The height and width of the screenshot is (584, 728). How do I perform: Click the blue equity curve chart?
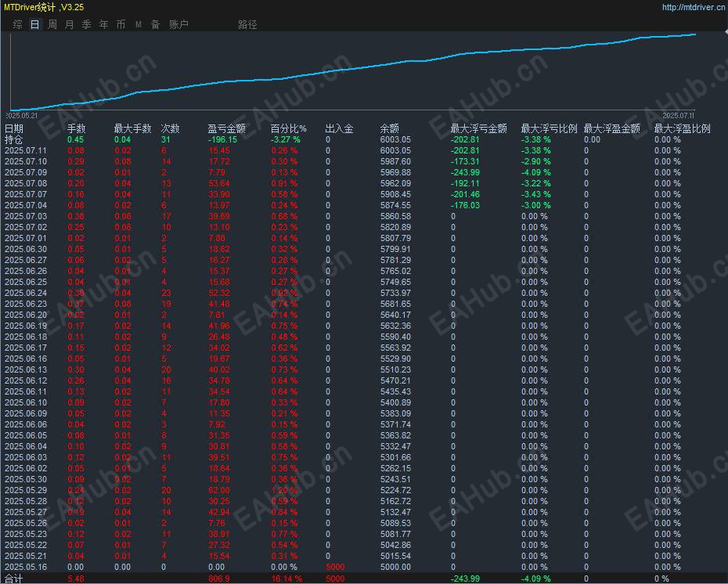[353, 72]
